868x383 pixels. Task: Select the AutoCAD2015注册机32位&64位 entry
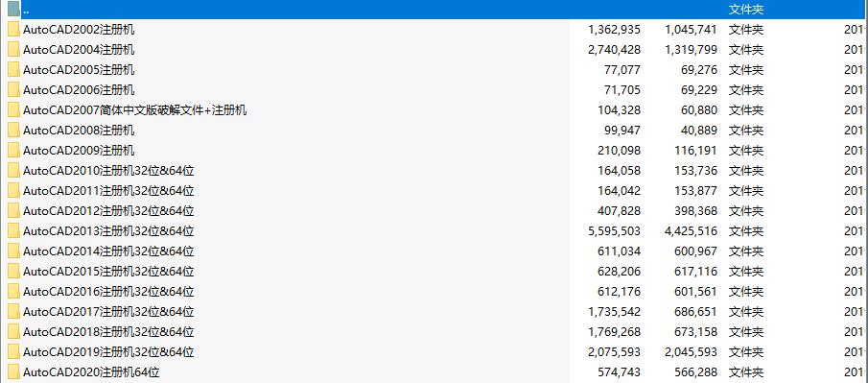pyautogui.click(x=108, y=271)
